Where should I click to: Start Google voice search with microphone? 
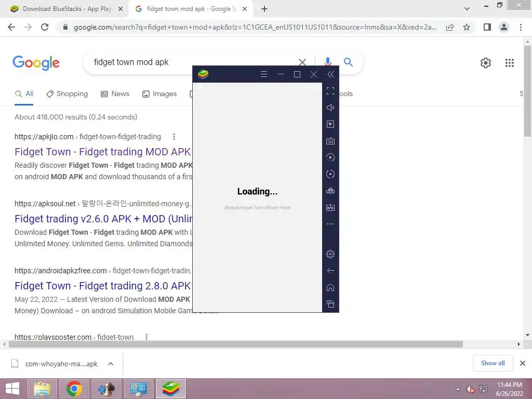[327, 62]
